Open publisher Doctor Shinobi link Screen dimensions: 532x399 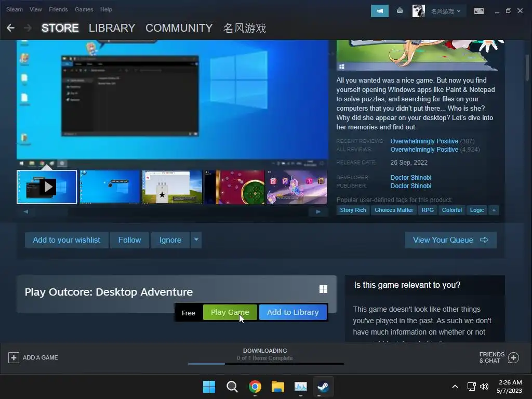410,186
